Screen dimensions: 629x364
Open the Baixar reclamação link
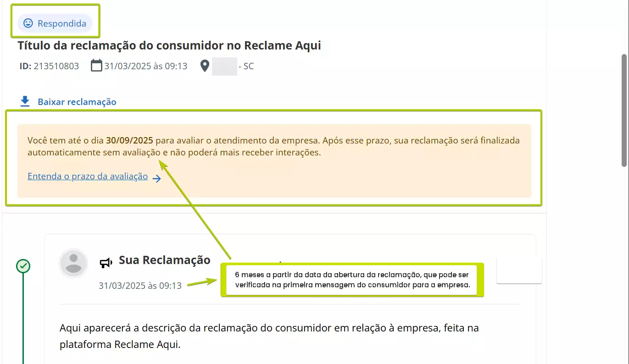tap(77, 102)
